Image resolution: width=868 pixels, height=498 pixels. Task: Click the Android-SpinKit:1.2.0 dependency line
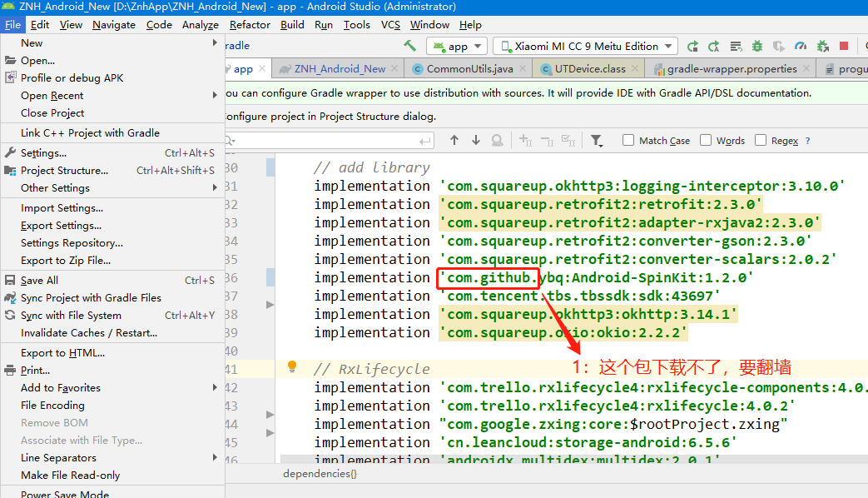tap(533, 277)
